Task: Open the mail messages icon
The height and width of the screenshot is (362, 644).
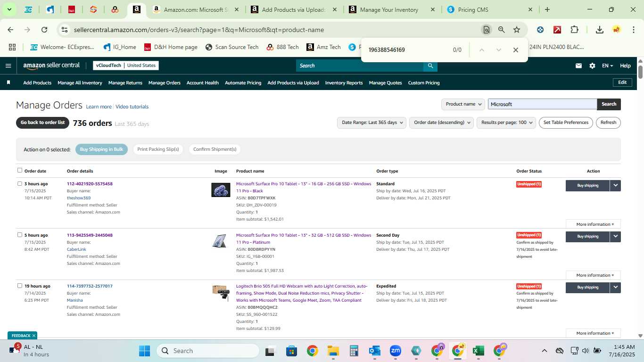Action: tap(578, 66)
